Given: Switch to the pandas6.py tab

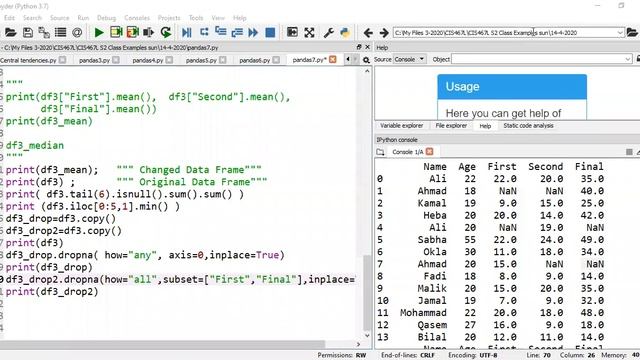Looking at the screenshot, I should click(x=255, y=60).
